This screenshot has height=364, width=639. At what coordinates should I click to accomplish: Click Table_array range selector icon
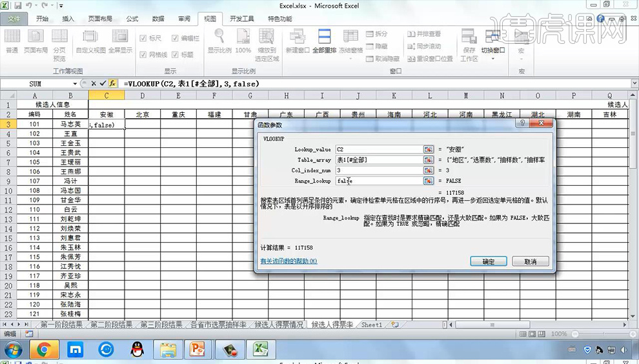tap(429, 160)
